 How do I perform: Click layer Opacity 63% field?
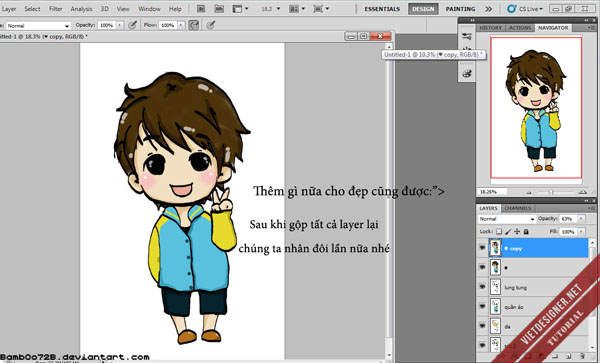point(568,219)
